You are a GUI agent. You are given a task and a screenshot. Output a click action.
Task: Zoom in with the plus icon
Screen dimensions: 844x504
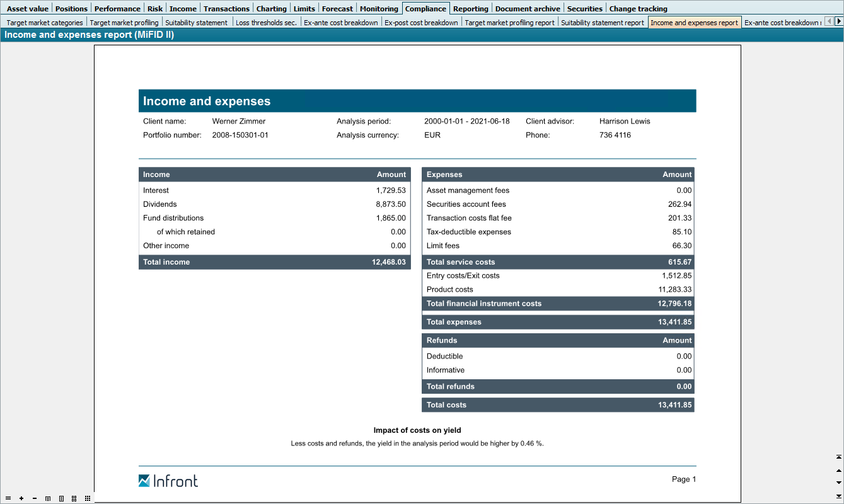(x=21, y=498)
